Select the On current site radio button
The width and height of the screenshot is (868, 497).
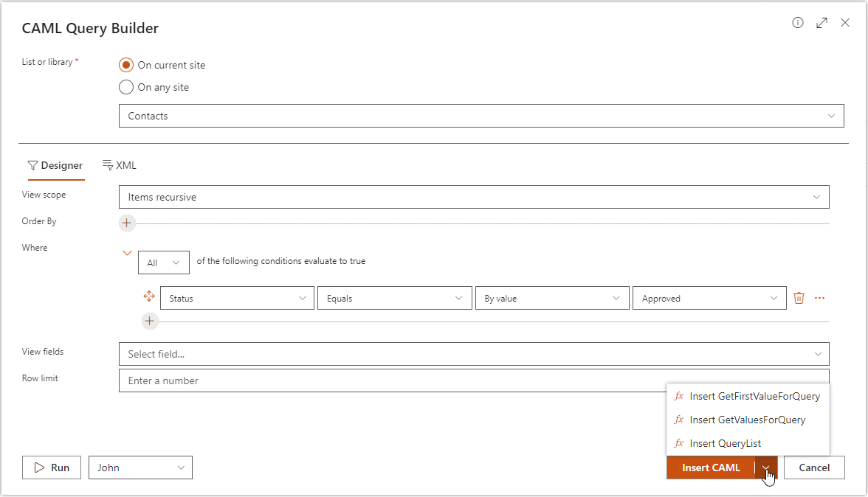pos(126,65)
